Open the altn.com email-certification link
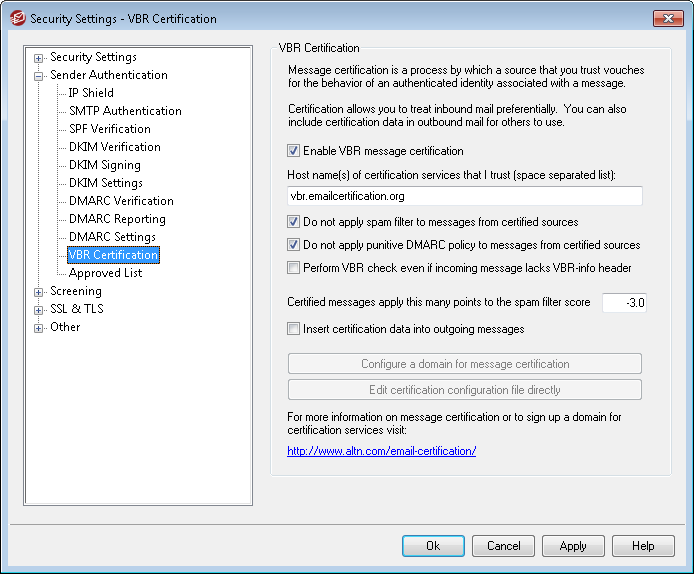 point(381,451)
